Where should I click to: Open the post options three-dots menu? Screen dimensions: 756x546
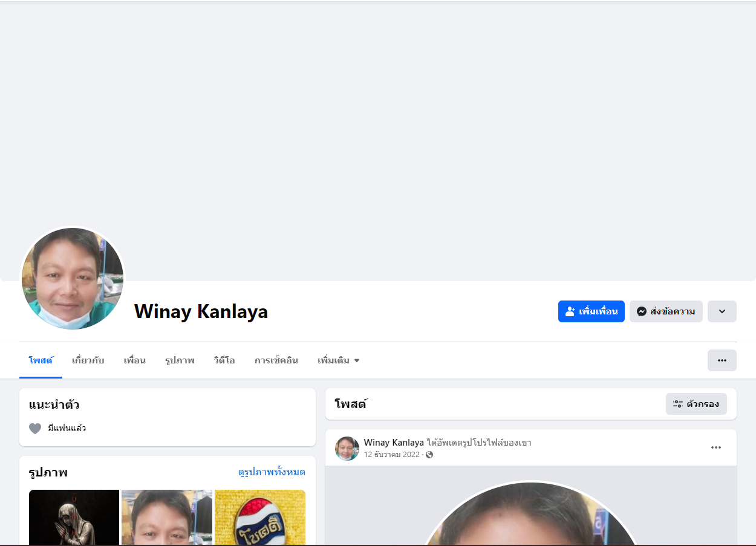[x=716, y=447]
